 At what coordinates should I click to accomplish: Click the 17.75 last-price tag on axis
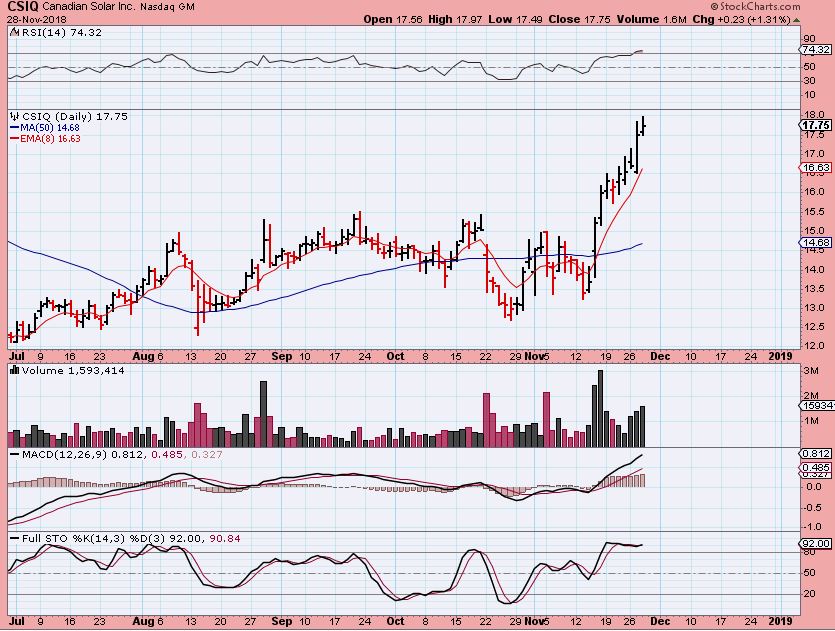tap(816, 125)
